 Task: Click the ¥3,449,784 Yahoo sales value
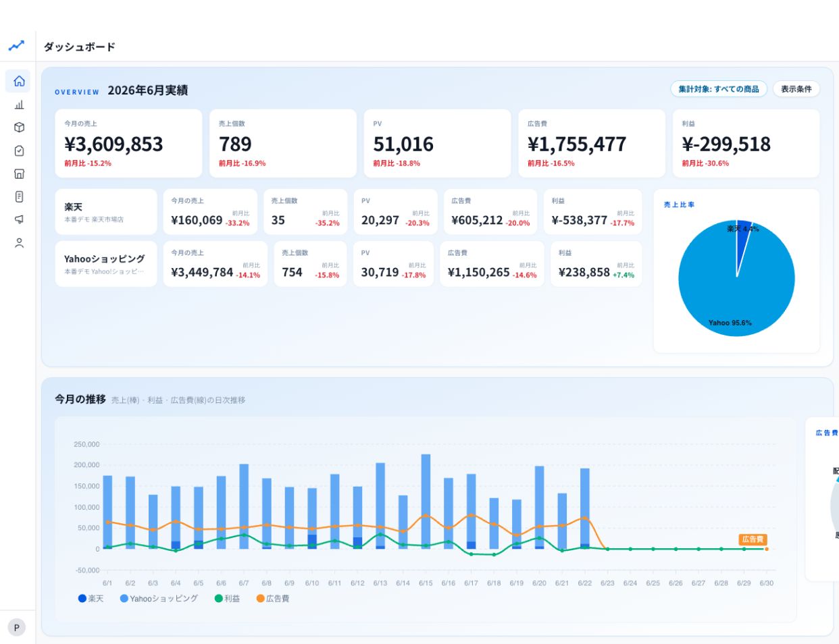pos(202,272)
